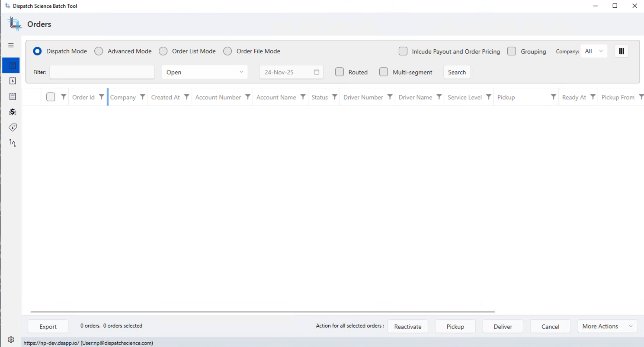Open the dollar receipt sidebar icon

click(x=13, y=81)
